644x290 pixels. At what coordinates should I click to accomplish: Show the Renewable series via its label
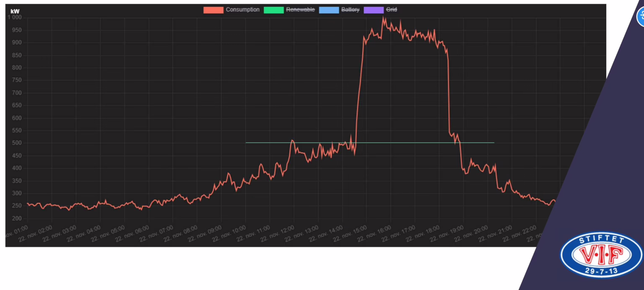300,10
